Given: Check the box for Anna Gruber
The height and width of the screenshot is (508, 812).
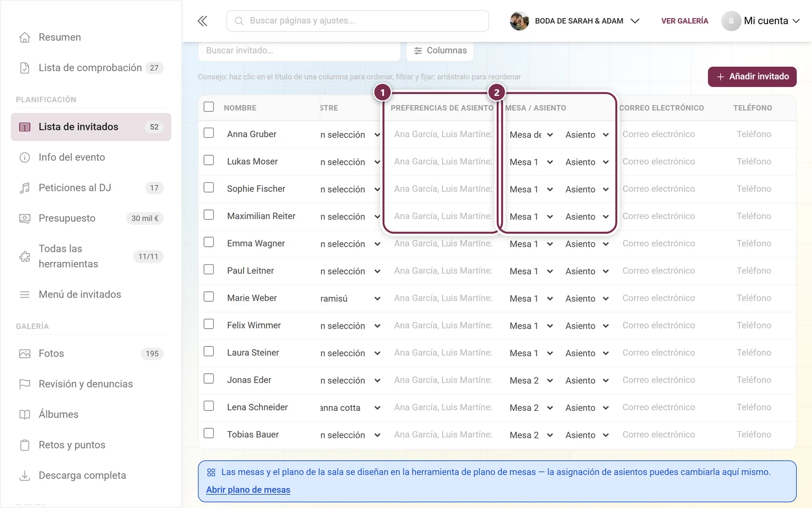Looking at the screenshot, I should coord(209,133).
